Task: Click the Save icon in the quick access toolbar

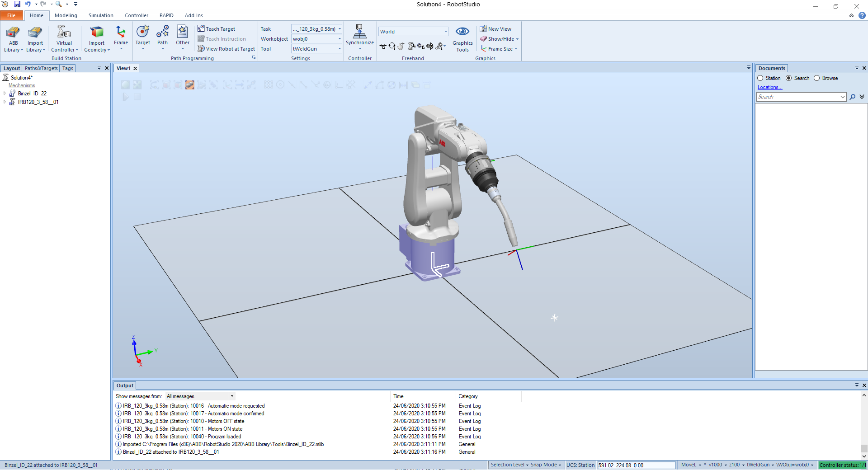Action: [x=17, y=4]
